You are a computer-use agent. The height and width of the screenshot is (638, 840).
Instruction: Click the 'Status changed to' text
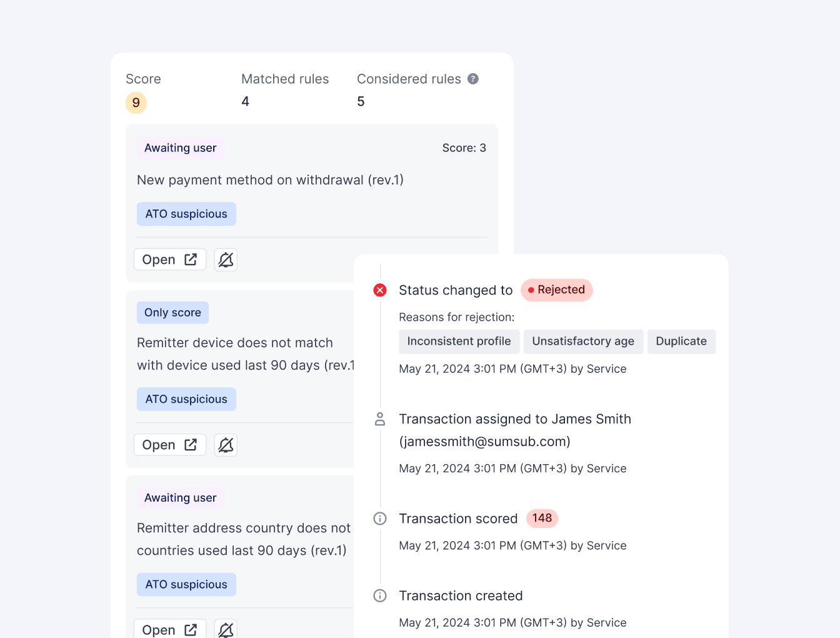(x=456, y=290)
